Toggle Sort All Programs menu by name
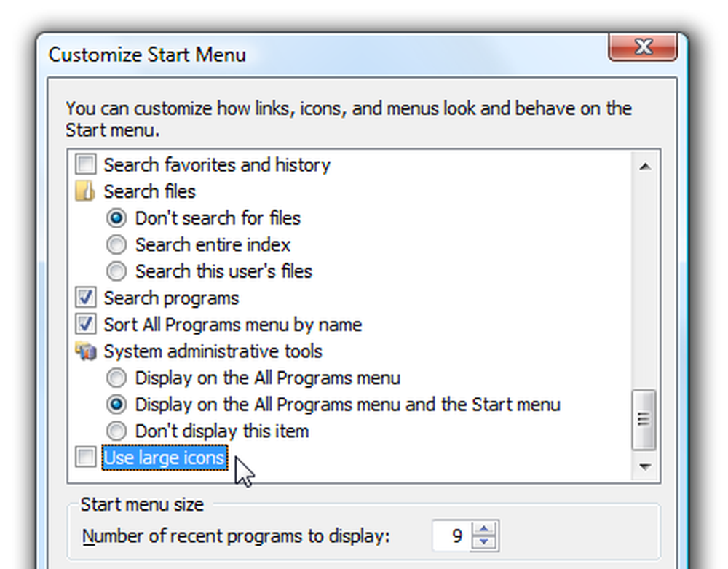 [x=86, y=325]
